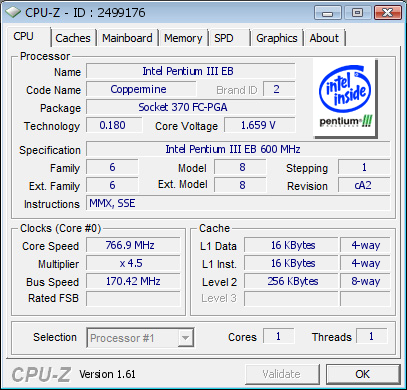Screen dimensions: 407x390
Task: Open the Processor #1 selection dropdown
Action: click(x=140, y=338)
